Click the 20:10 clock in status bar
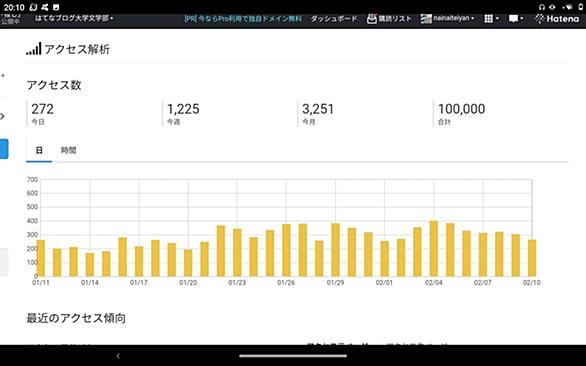586x366 pixels. 14,7
